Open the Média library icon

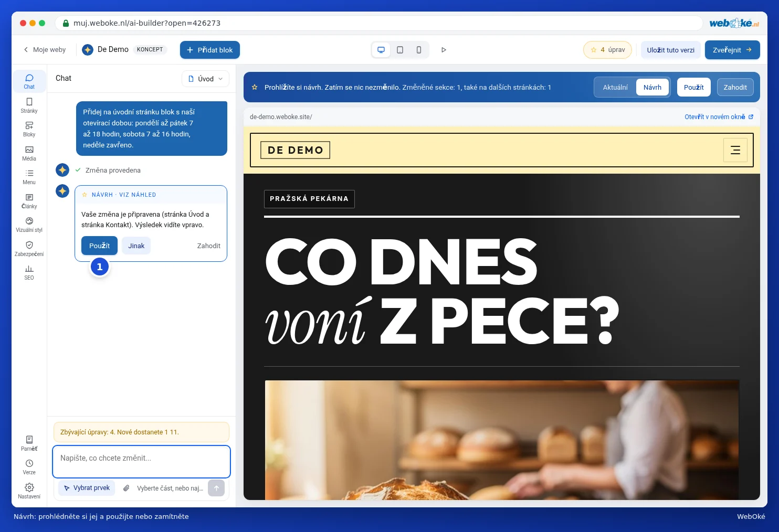coord(29,153)
